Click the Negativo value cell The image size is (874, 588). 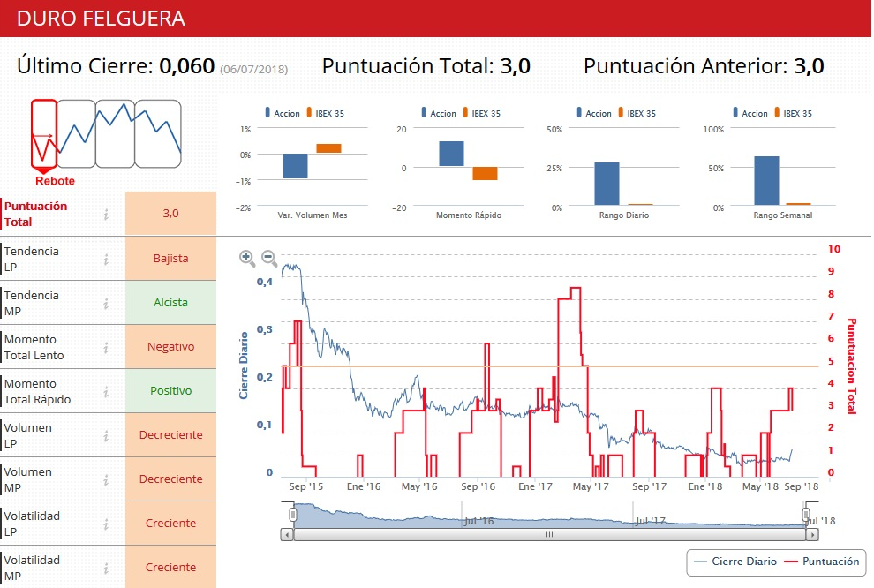(170, 347)
